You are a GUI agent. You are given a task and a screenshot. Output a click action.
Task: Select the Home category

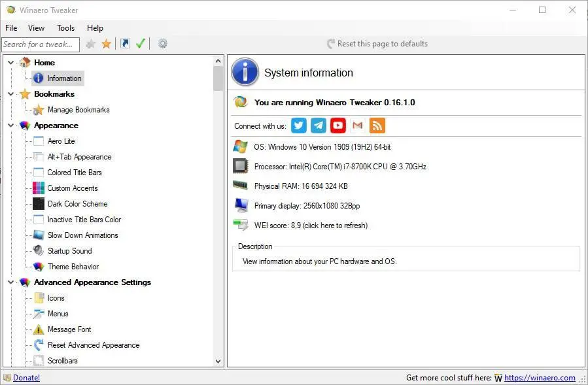[x=44, y=63]
